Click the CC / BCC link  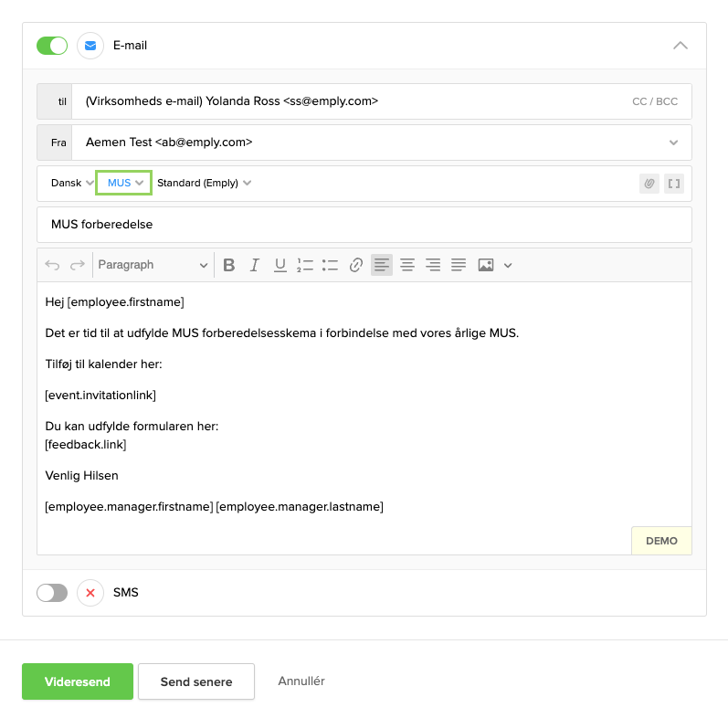[x=655, y=101]
